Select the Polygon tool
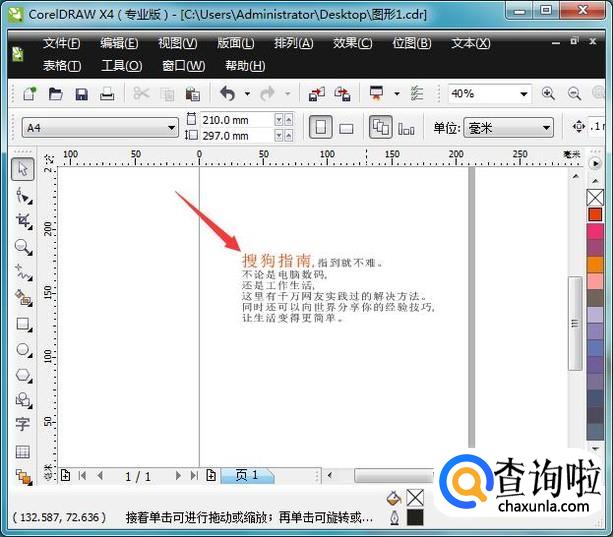613x537 pixels. (x=23, y=375)
